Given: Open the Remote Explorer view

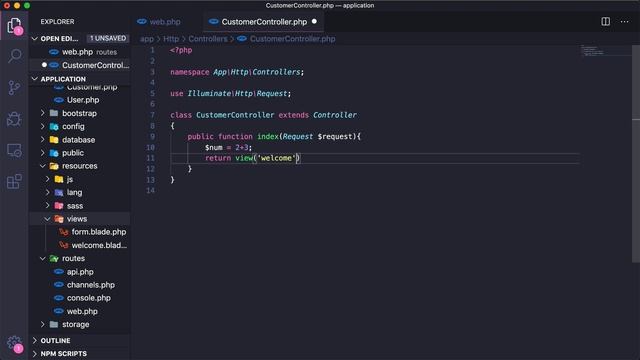Looking at the screenshot, I should pyautogui.click(x=14, y=151).
